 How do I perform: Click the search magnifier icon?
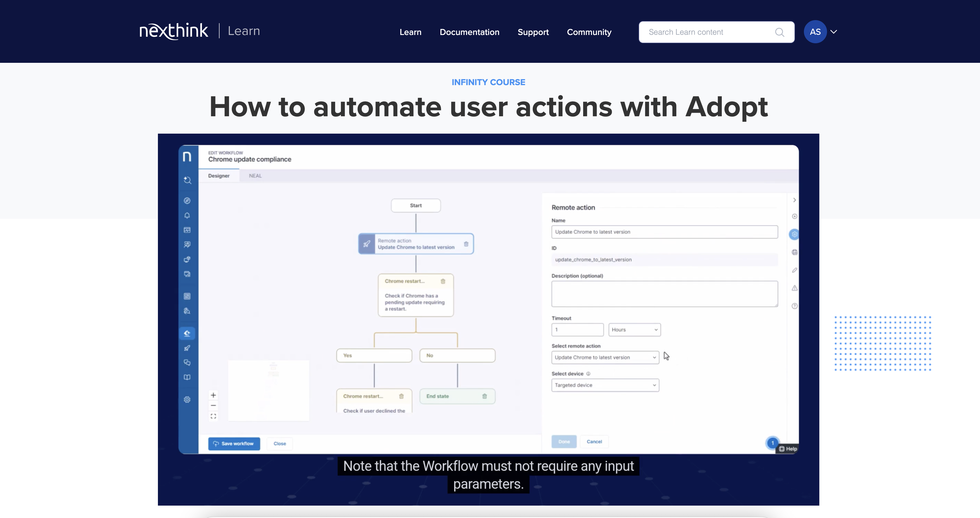tap(780, 32)
